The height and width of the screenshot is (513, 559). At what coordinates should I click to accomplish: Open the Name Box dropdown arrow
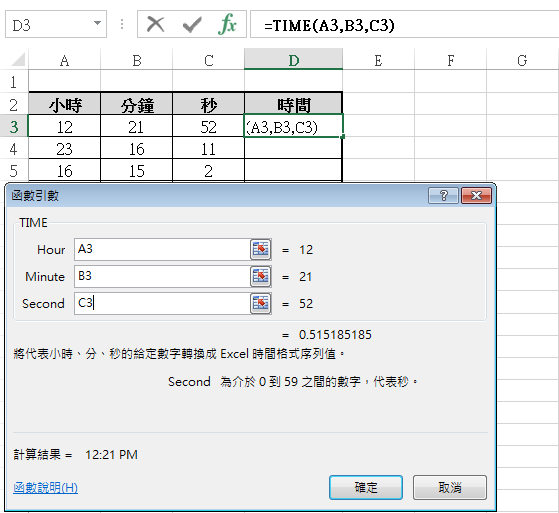[97, 23]
